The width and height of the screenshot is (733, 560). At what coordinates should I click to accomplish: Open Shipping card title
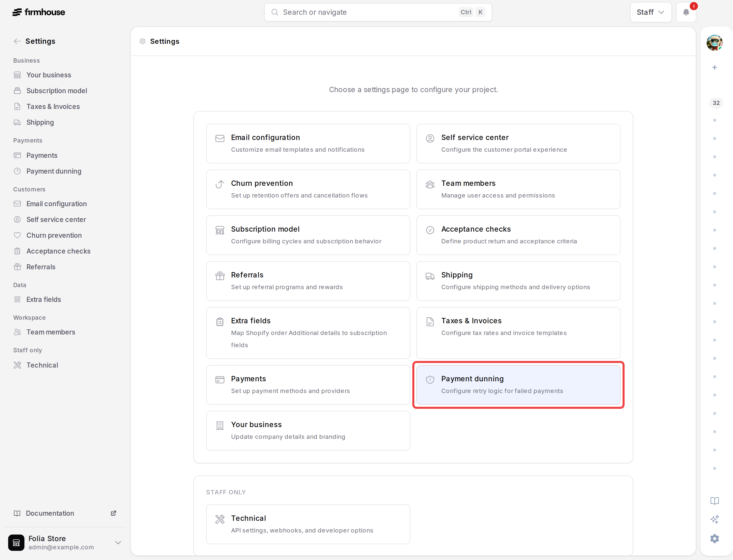pyautogui.click(x=457, y=275)
